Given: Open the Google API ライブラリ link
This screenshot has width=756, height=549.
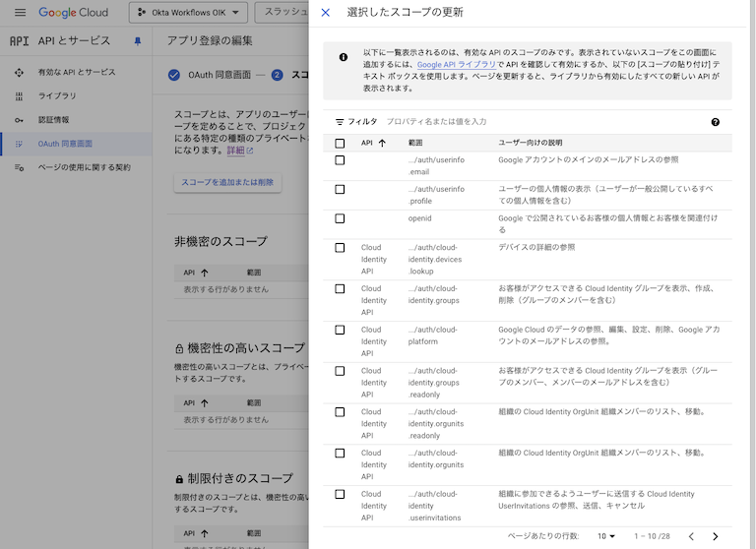Looking at the screenshot, I should (462, 64).
